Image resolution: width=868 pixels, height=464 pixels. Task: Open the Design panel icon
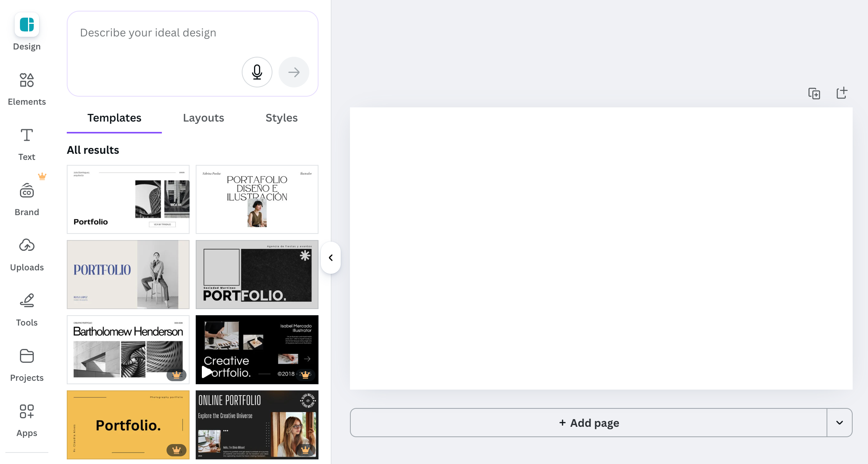tap(27, 25)
